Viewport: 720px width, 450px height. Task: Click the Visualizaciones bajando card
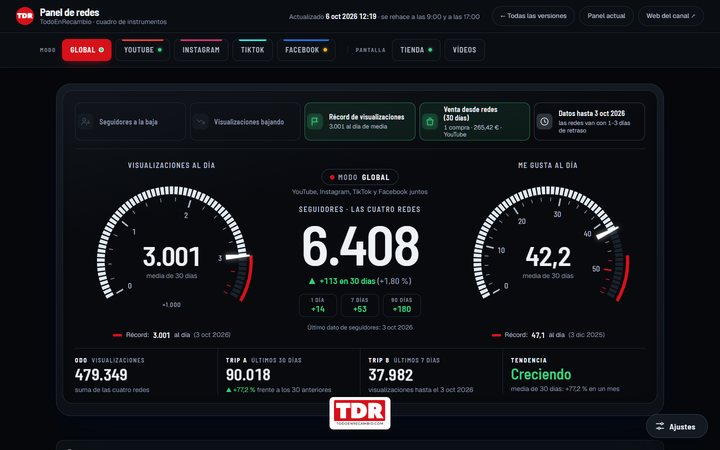pos(245,122)
